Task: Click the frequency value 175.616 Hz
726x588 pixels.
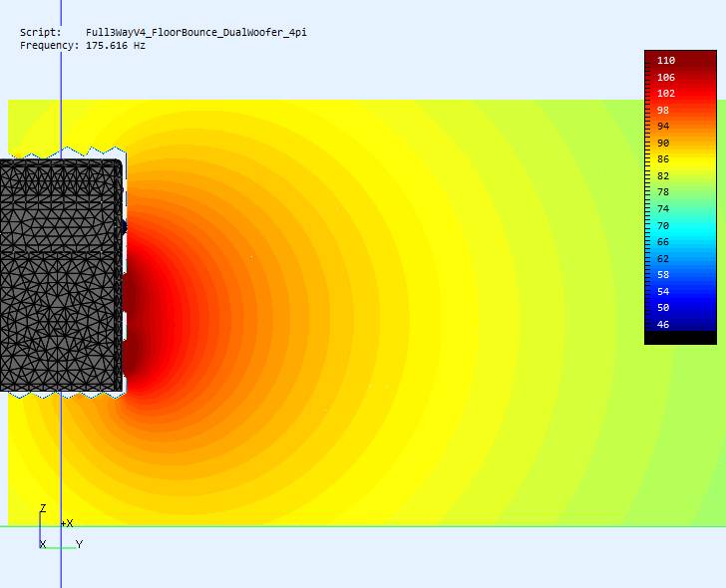Action: click(116, 45)
